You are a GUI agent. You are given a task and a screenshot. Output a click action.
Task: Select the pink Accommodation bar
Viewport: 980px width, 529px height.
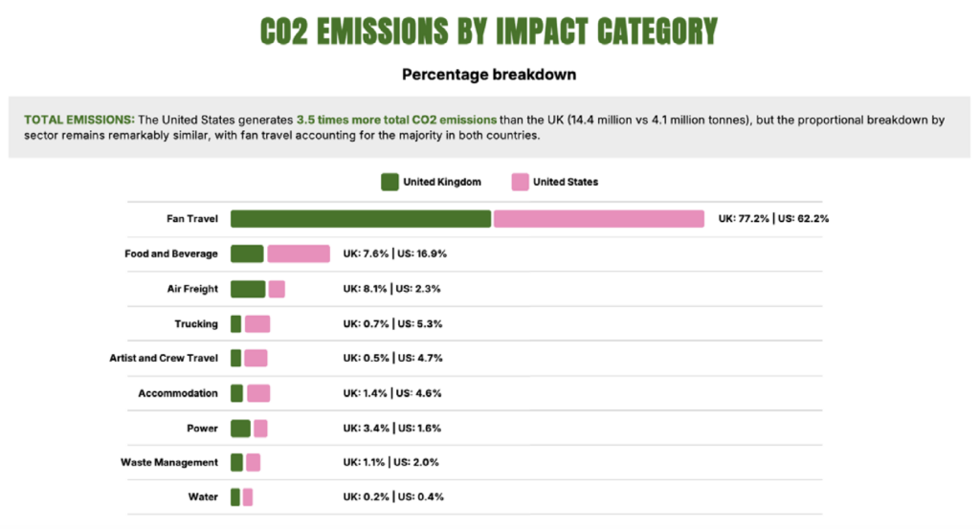(258, 393)
